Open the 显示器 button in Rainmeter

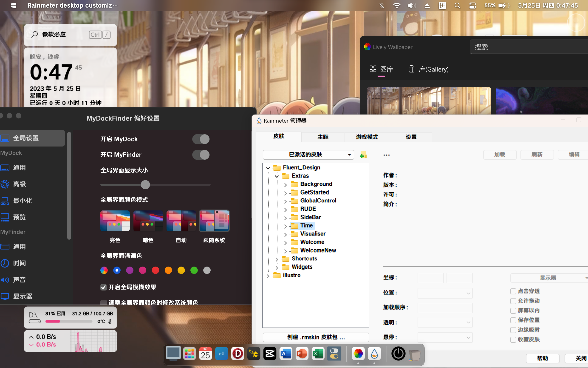point(549,278)
